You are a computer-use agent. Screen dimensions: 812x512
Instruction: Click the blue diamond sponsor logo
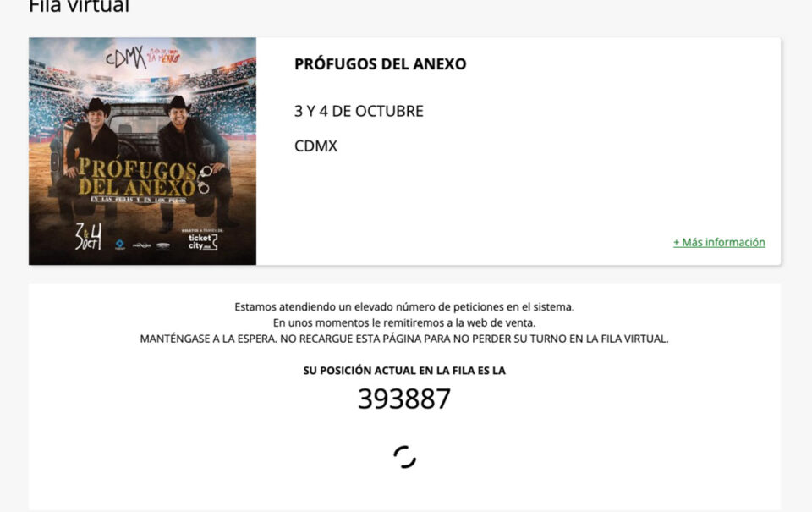120,245
